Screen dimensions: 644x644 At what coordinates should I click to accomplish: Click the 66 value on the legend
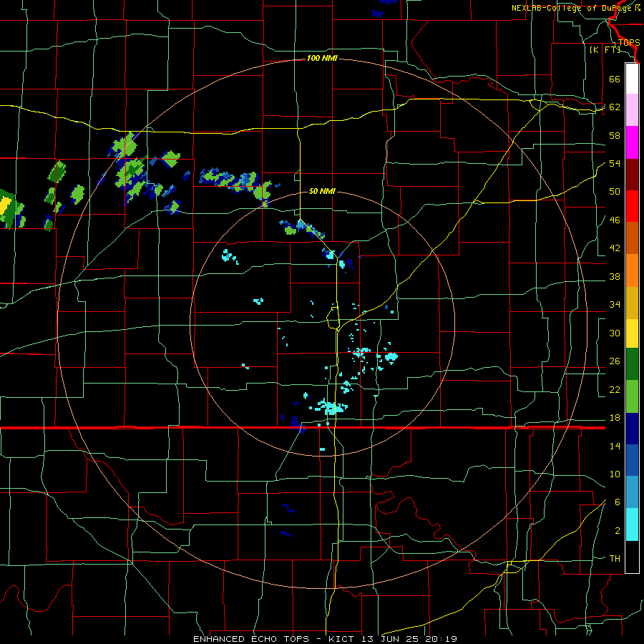pyautogui.click(x=615, y=79)
